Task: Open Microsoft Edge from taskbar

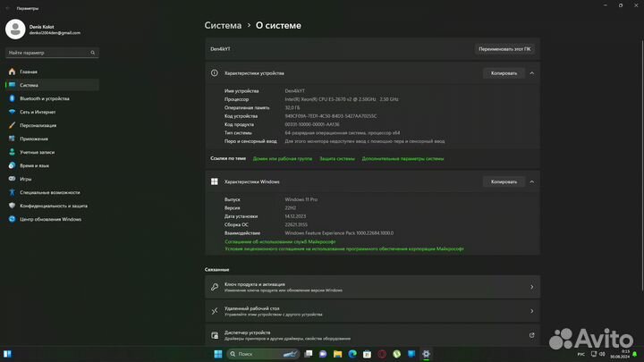Action: click(x=352, y=354)
